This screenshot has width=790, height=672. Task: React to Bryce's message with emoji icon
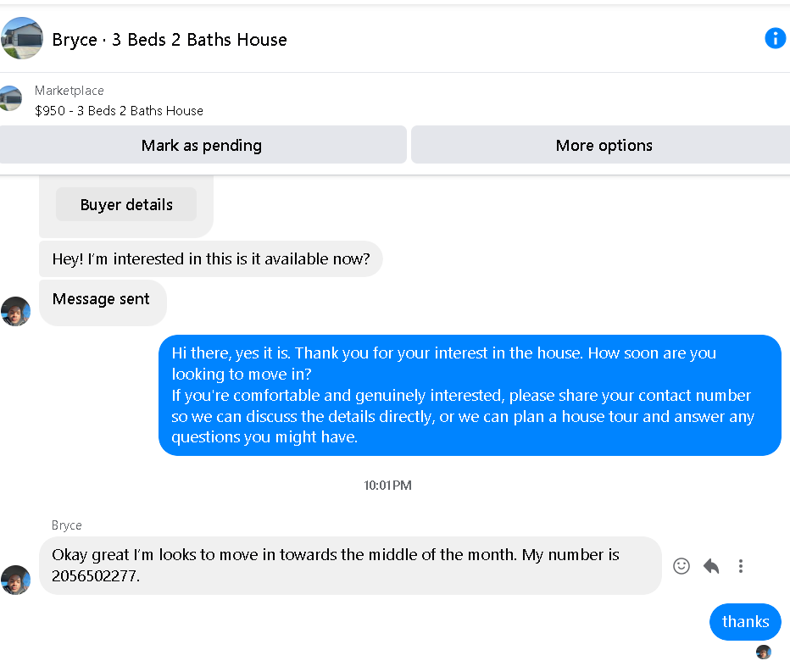pos(682,566)
